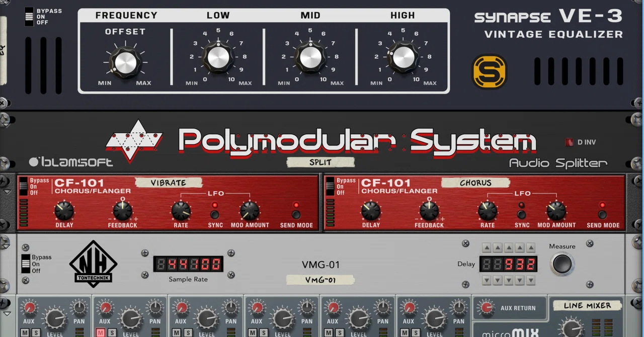The image size is (644, 337).
Task: Mute mixer channel 1 with M button
Action: click(x=24, y=332)
